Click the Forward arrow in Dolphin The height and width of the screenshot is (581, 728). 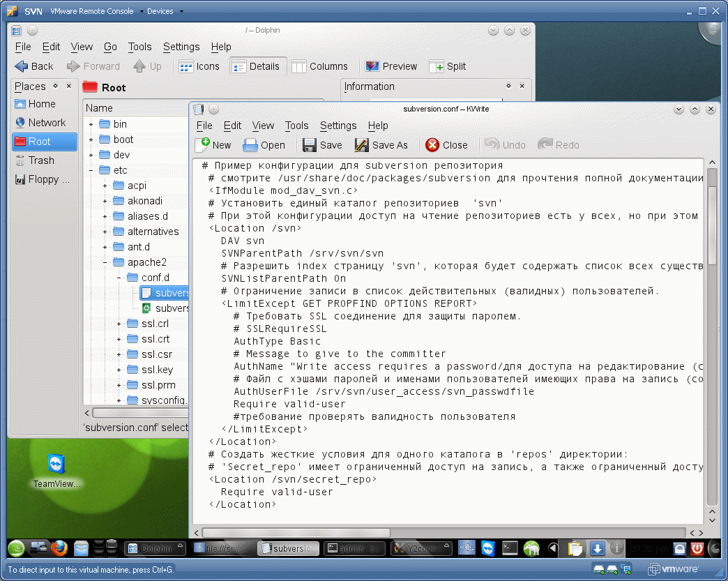[x=73, y=66]
